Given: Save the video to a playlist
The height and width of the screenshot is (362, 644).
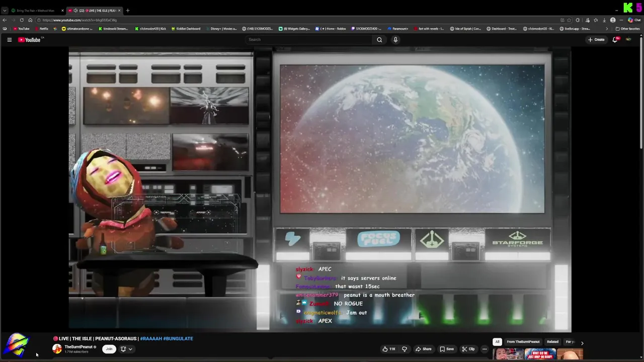Looking at the screenshot, I should tap(447, 349).
